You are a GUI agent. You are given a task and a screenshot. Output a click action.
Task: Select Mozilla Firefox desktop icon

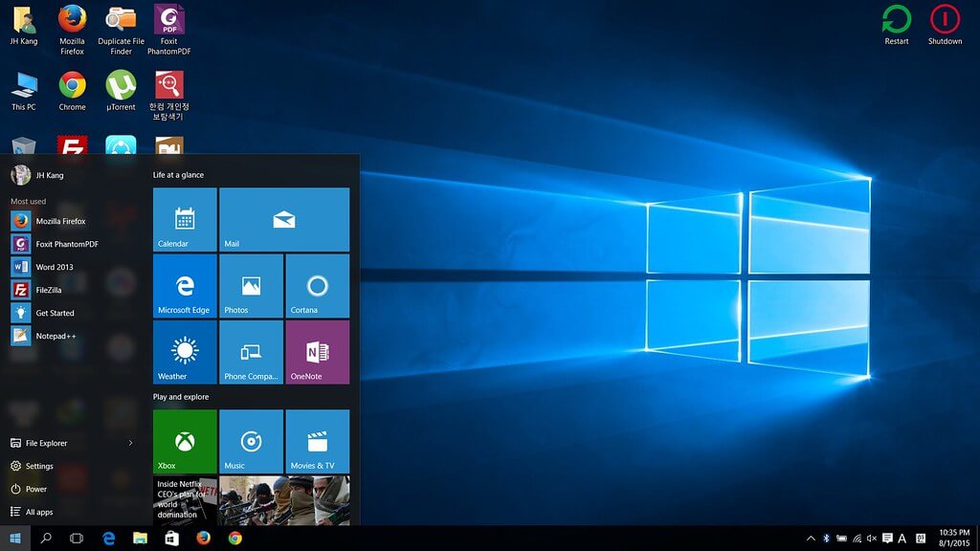pyautogui.click(x=72, y=30)
